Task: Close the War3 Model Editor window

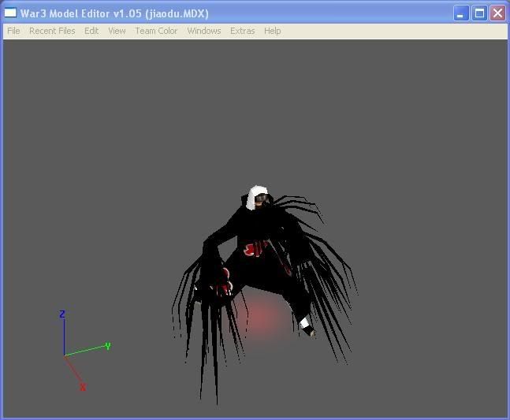Action: click(x=497, y=13)
